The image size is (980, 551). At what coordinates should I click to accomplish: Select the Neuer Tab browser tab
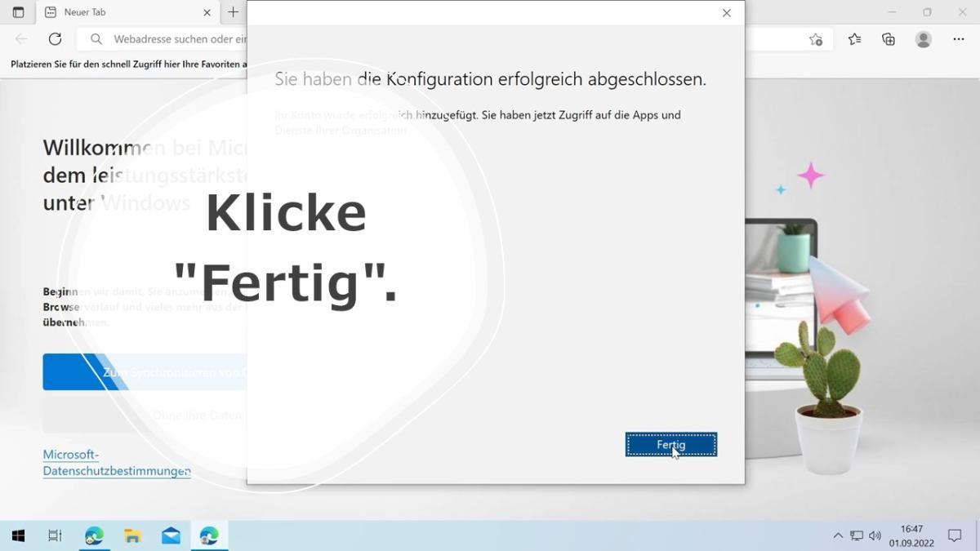click(122, 12)
